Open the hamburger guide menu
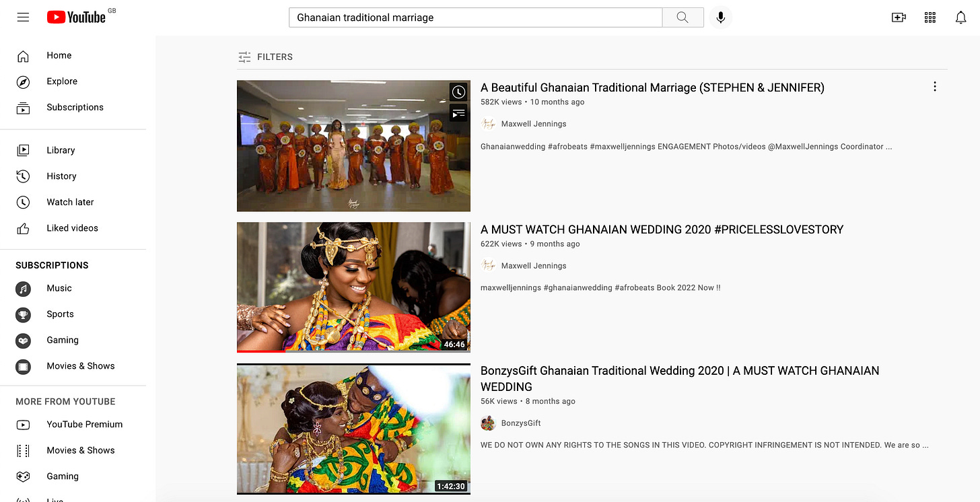Screen dimensions: 980x502 23,17
